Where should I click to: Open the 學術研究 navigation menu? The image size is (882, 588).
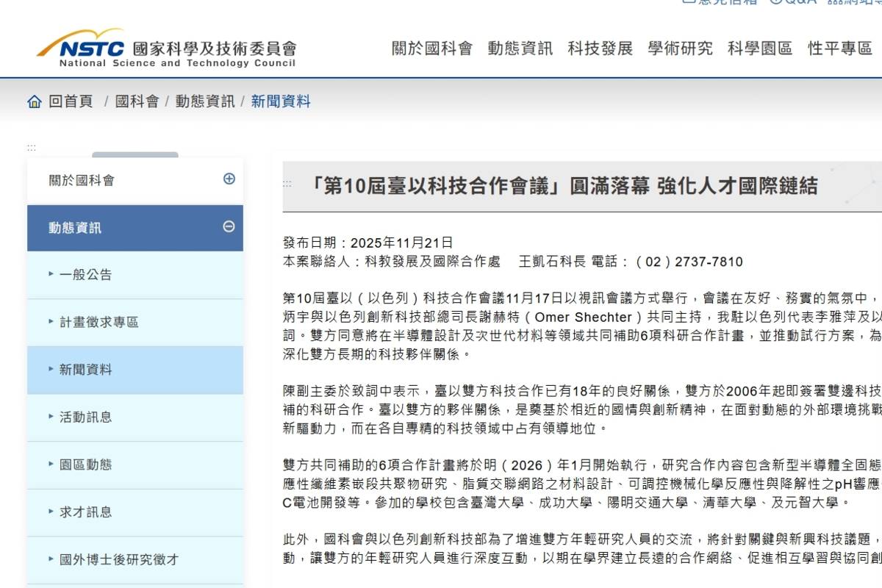tap(680, 49)
